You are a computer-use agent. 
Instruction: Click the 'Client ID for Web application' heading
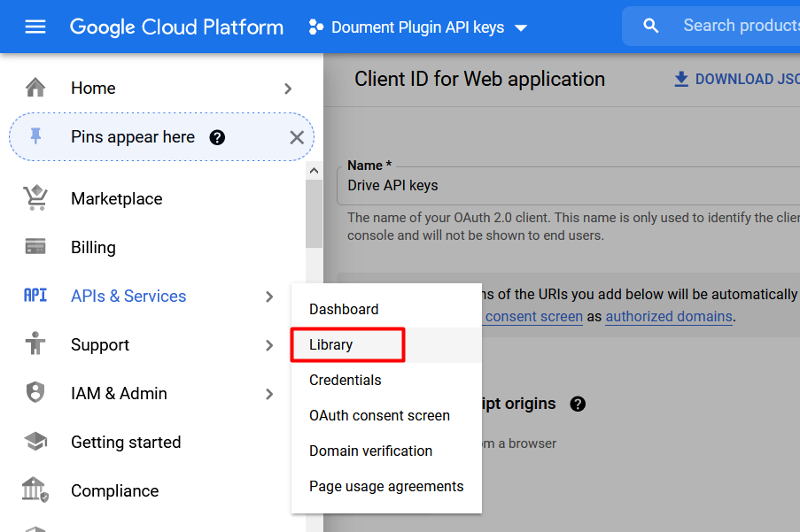coord(479,80)
